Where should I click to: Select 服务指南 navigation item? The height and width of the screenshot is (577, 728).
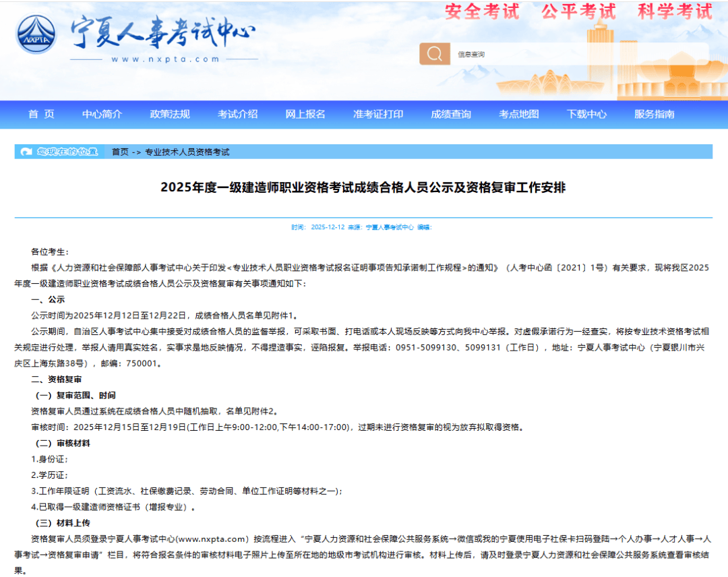click(654, 114)
